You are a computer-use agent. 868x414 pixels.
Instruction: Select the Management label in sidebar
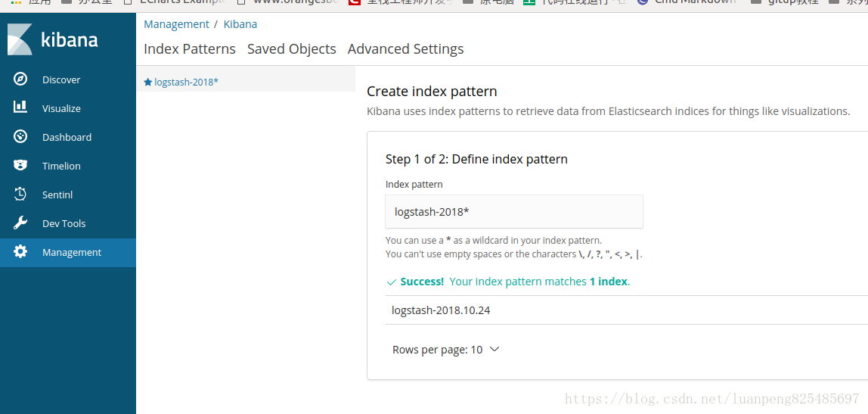pos(72,253)
